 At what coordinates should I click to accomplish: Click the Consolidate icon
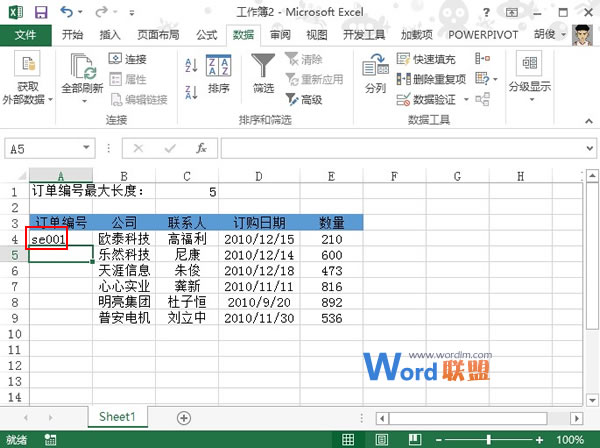pos(483,59)
